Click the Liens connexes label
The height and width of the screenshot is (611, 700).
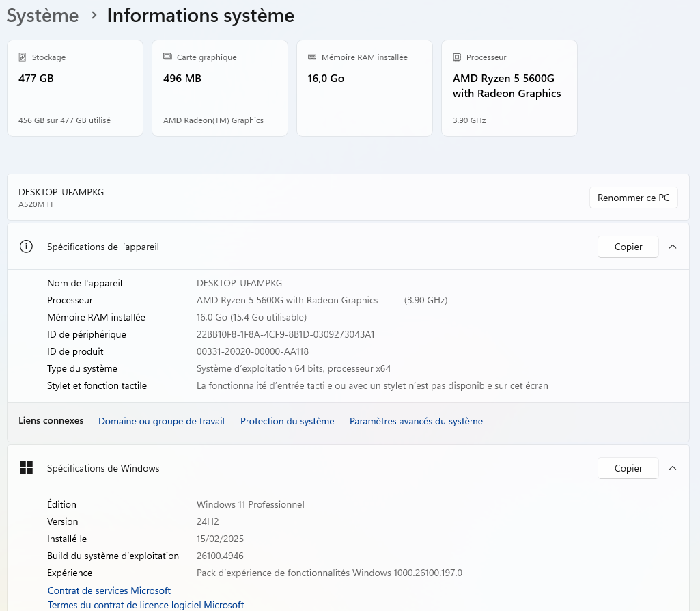51,421
